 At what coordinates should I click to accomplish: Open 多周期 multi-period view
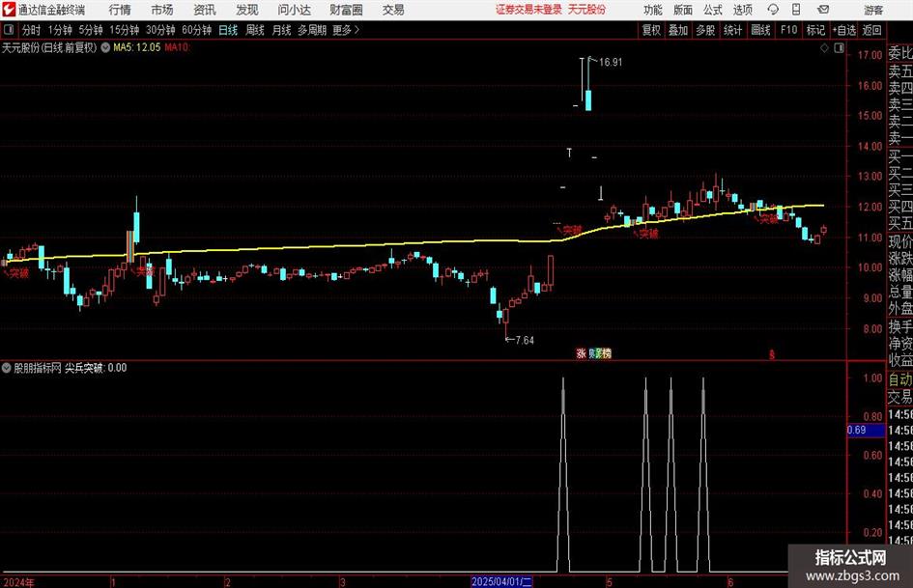(312, 30)
